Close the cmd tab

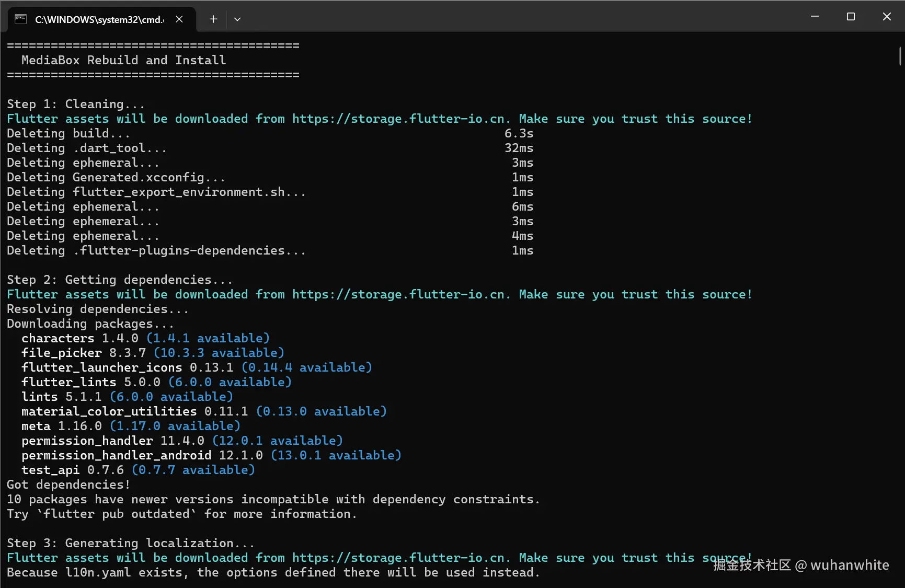point(179,19)
